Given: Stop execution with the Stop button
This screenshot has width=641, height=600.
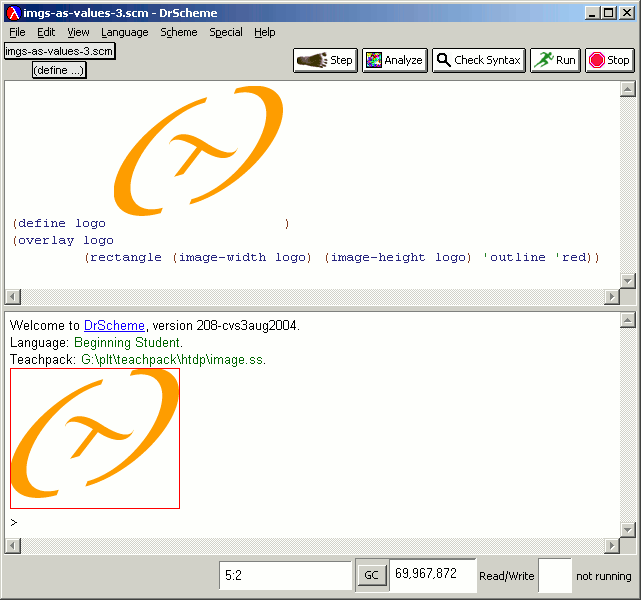Looking at the screenshot, I should pos(610,60).
